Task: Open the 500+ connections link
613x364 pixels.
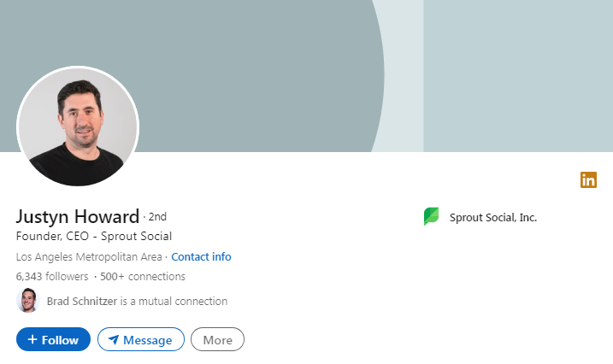Action: (x=143, y=277)
